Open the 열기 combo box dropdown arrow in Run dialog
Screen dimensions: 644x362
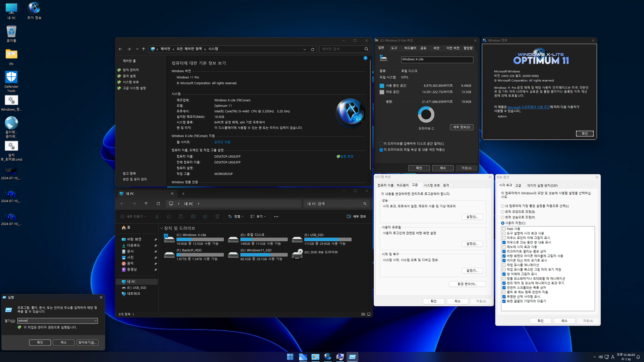click(96, 321)
